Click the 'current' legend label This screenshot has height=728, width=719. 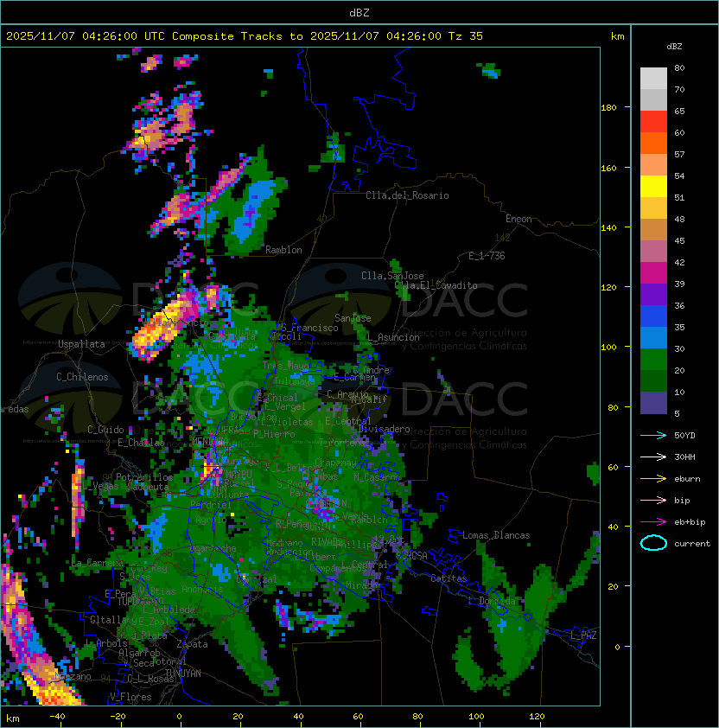pyautogui.click(x=692, y=544)
